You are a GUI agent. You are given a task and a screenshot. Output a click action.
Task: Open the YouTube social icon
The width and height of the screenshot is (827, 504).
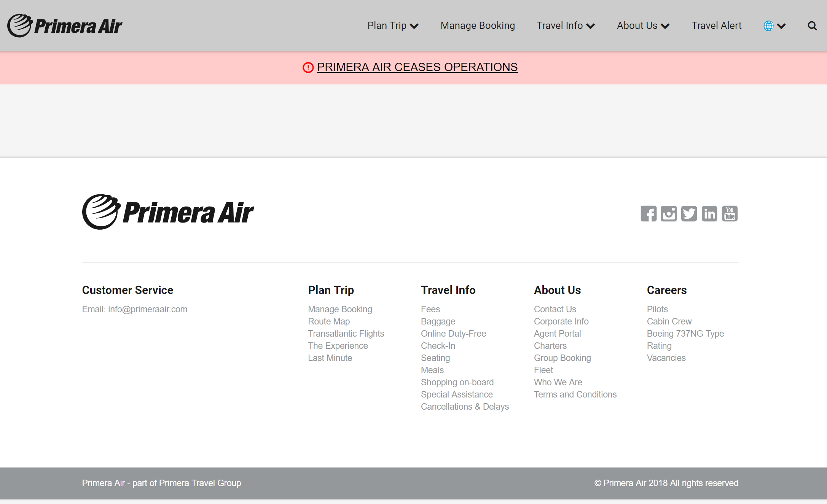click(x=730, y=214)
